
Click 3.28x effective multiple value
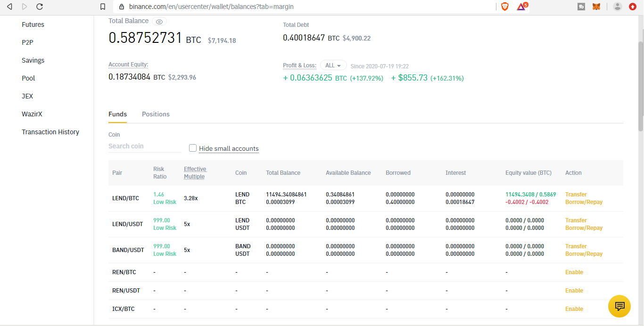190,198
